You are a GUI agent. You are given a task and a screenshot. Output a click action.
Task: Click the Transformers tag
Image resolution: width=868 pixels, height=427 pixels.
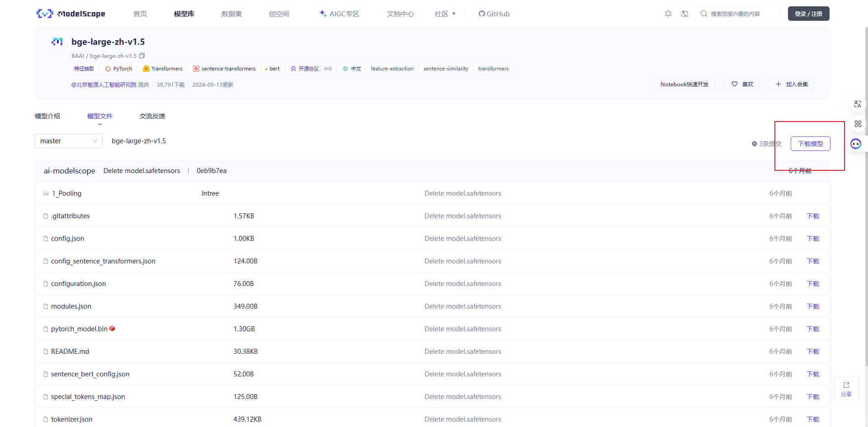coord(162,69)
